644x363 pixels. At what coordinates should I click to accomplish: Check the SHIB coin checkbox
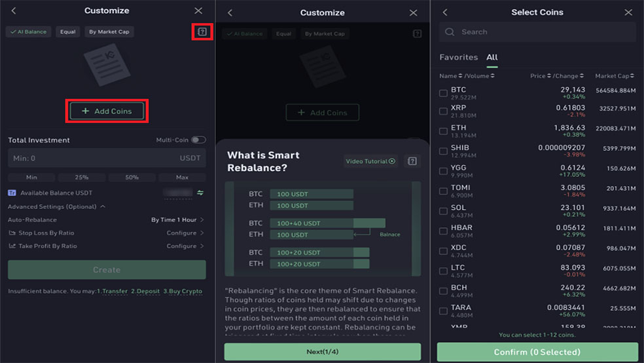pos(443,151)
